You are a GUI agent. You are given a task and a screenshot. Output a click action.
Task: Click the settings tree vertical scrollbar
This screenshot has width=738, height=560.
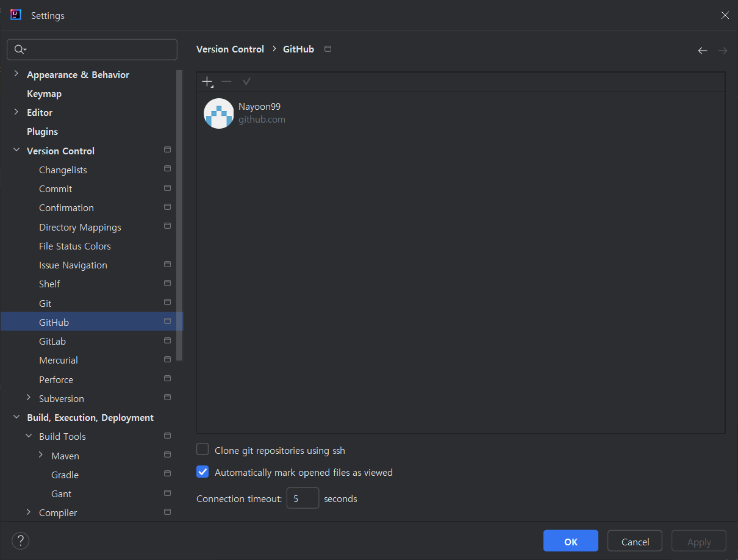(179, 214)
